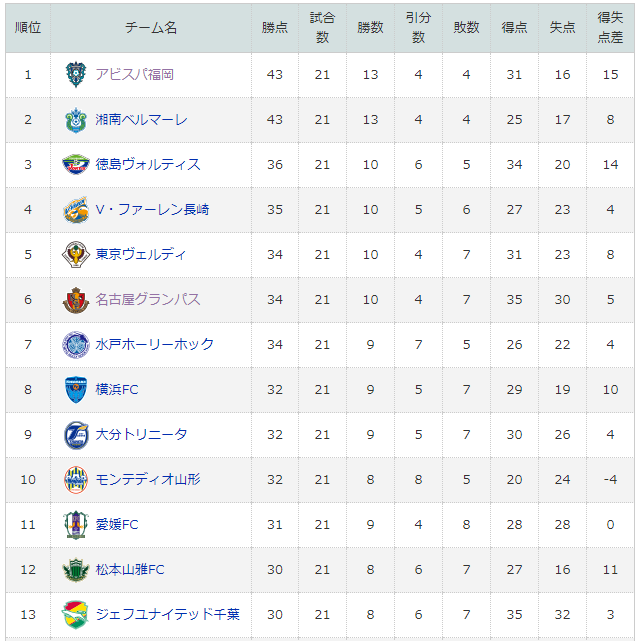The height and width of the screenshot is (641, 638).
Task: Click the V-Varen Nagasaki team crest icon
Action: point(76,210)
